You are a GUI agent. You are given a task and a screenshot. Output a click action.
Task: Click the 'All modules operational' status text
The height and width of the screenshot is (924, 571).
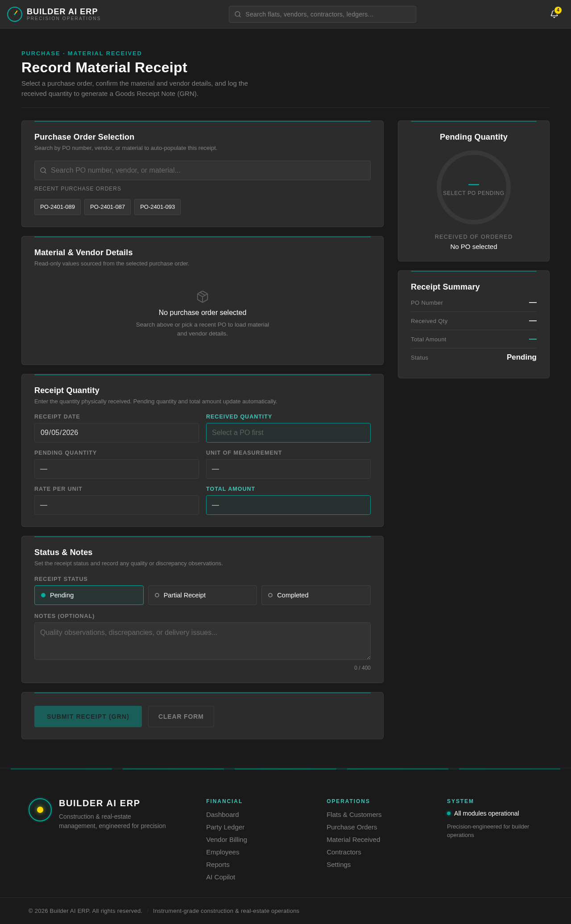tap(487, 813)
